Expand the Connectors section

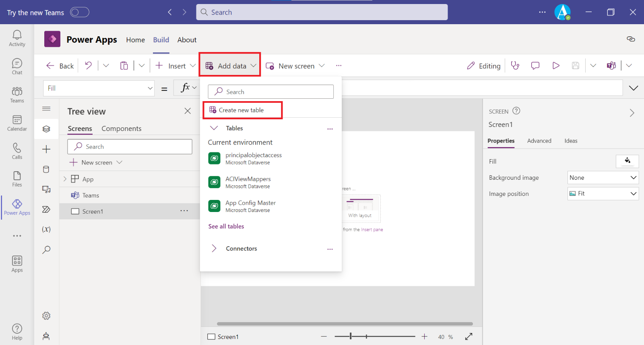(214, 249)
